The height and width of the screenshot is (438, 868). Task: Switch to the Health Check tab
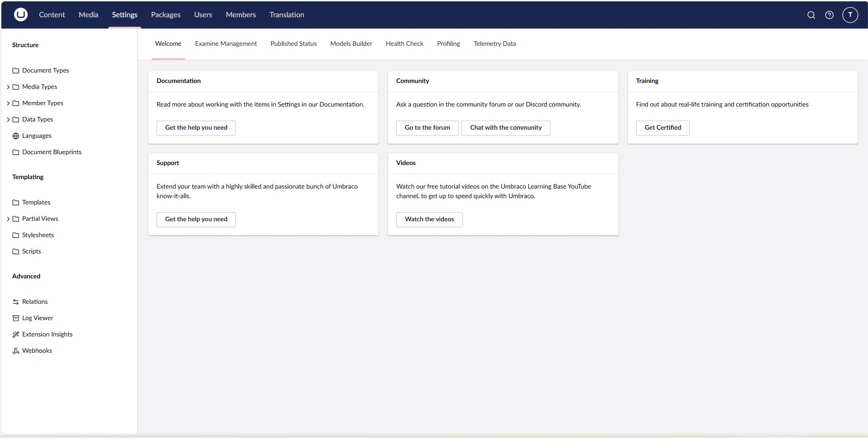[x=404, y=44]
